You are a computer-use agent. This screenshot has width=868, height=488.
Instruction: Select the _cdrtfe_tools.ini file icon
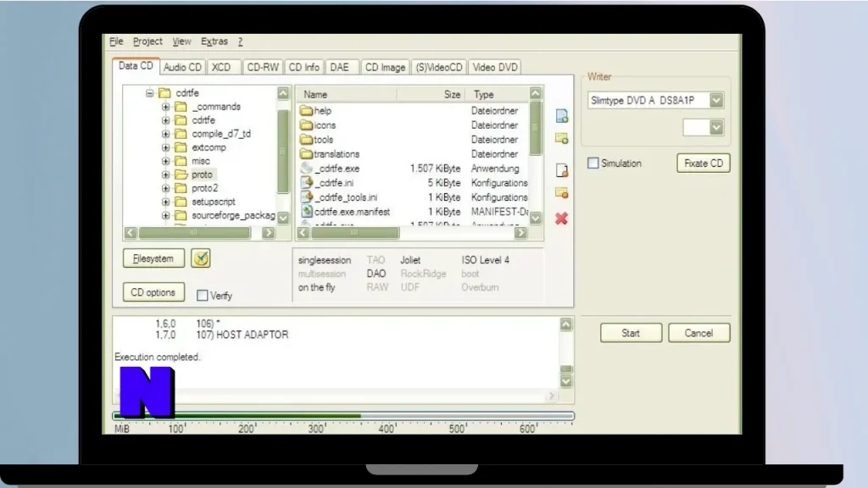[306, 197]
